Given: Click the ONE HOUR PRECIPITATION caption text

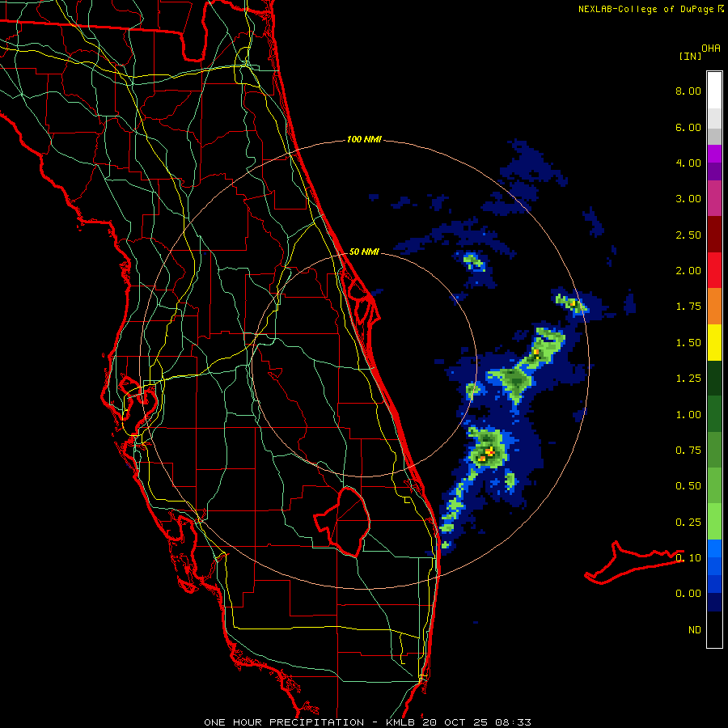Looking at the screenshot, I should pos(284,722).
